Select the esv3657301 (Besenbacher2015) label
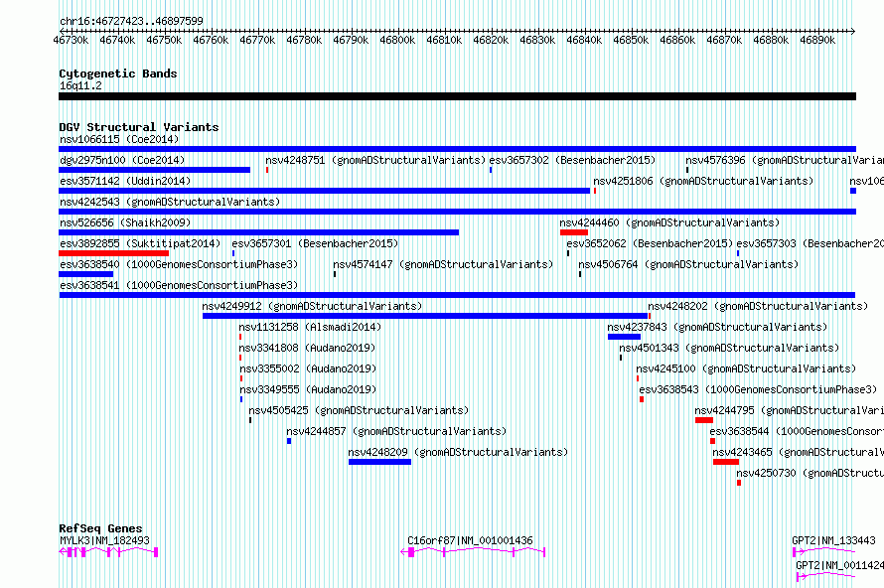This screenshot has width=884, height=588. tap(315, 243)
